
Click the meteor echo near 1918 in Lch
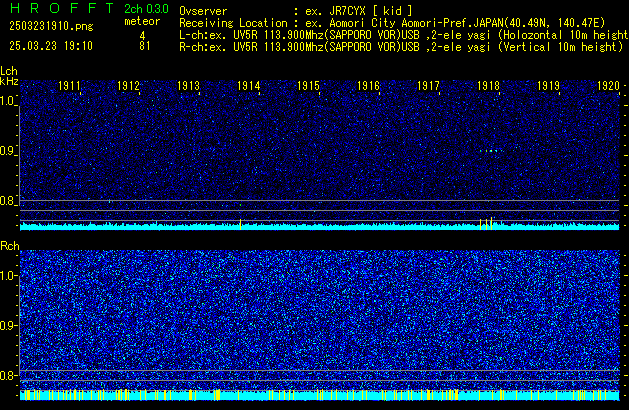click(x=491, y=151)
